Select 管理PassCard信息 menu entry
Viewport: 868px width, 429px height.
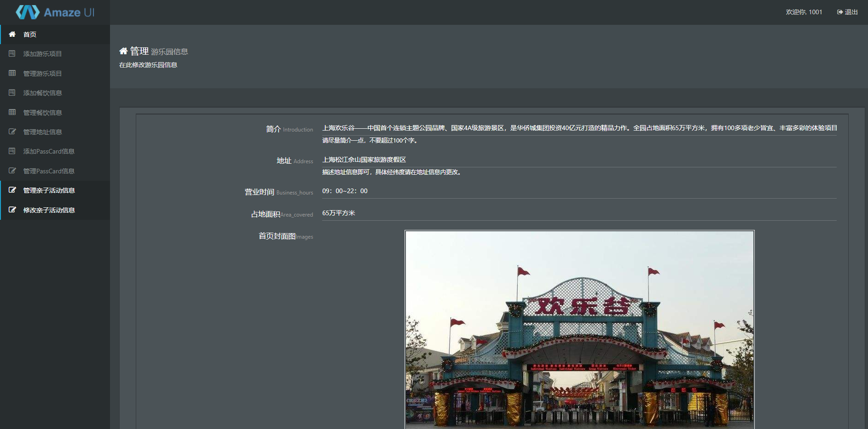tap(55, 171)
